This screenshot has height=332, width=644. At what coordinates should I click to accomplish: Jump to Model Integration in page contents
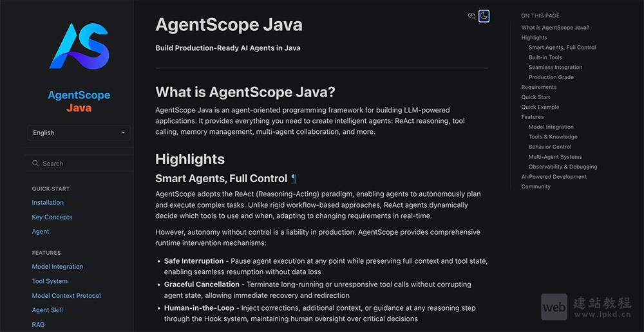(x=551, y=127)
